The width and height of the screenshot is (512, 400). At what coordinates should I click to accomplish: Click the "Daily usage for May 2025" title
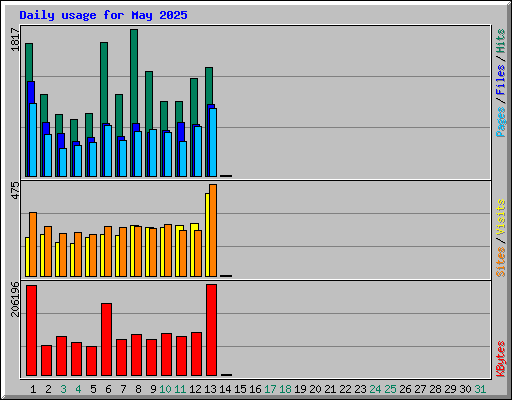pyautogui.click(x=103, y=15)
